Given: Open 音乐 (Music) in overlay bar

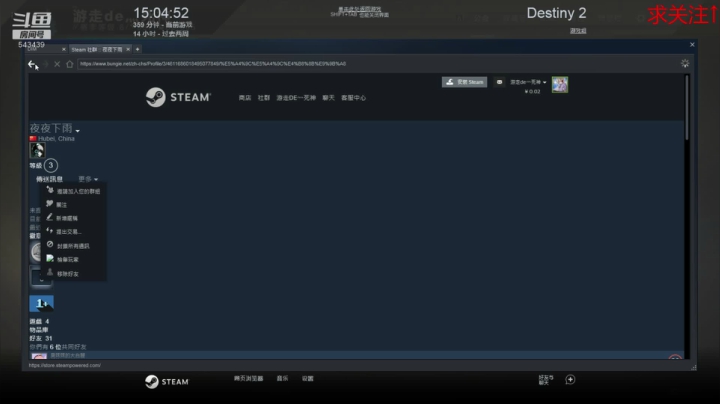Looking at the screenshot, I should (282, 379).
